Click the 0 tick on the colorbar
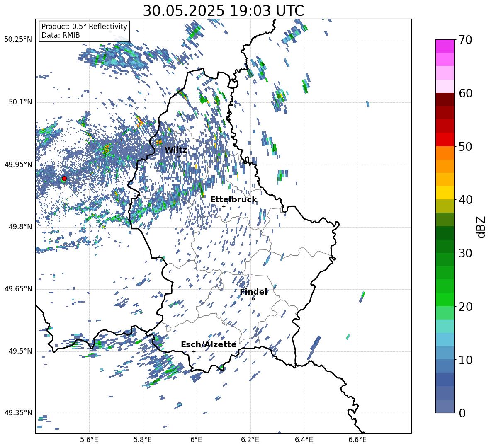Screen dimensions: 491x448 pos(462,413)
